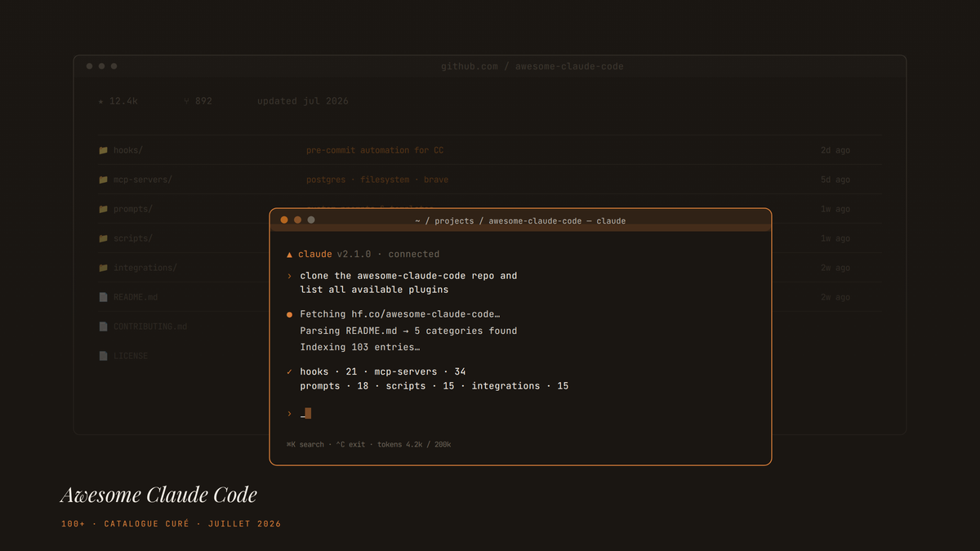This screenshot has width=980, height=551.
Task: Maximize the claude terminal window
Action: point(311,220)
